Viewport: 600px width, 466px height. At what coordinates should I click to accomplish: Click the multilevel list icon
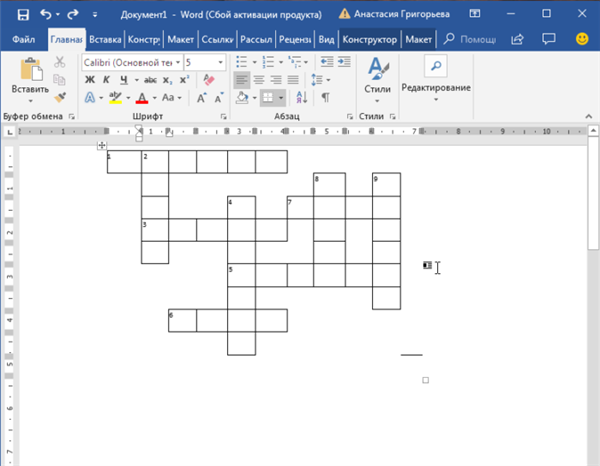coord(295,62)
